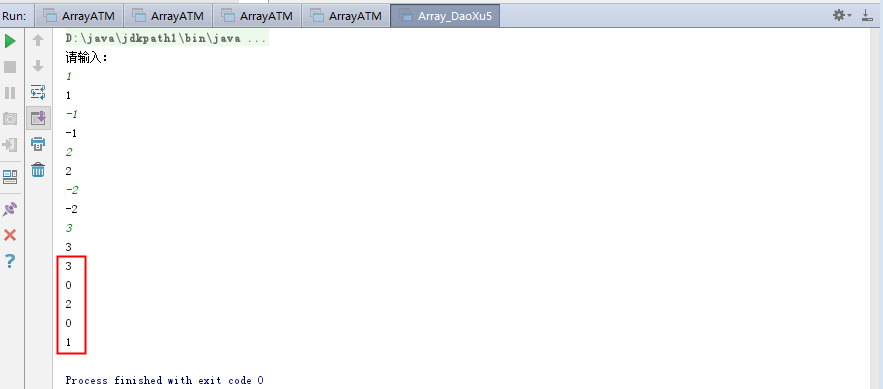This screenshot has height=389, width=883.
Task: Click the Restore Layout icon
Action: coord(10,177)
